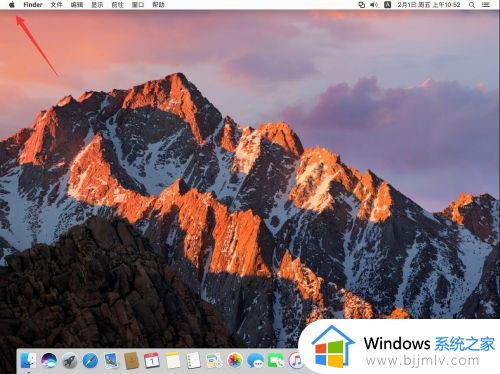The height and width of the screenshot is (374, 500).
Task: Open the Notification Center icon
Action: coord(486,5)
